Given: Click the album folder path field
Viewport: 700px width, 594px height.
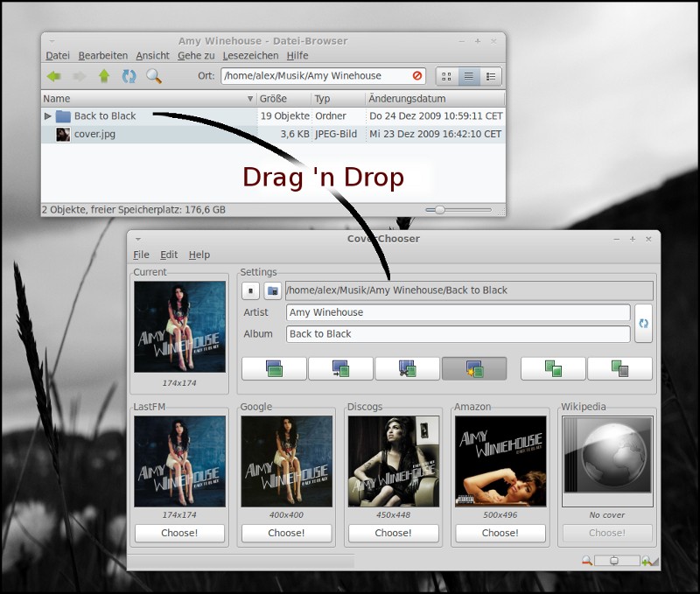Looking at the screenshot, I should tap(469, 290).
